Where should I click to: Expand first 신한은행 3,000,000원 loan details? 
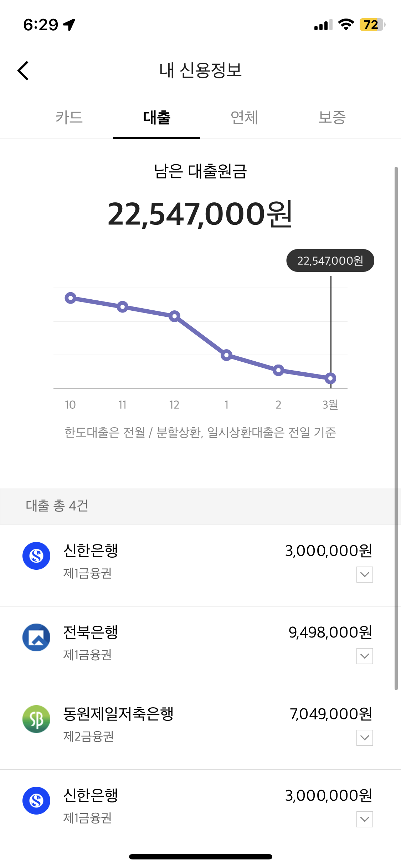coord(365,574)
